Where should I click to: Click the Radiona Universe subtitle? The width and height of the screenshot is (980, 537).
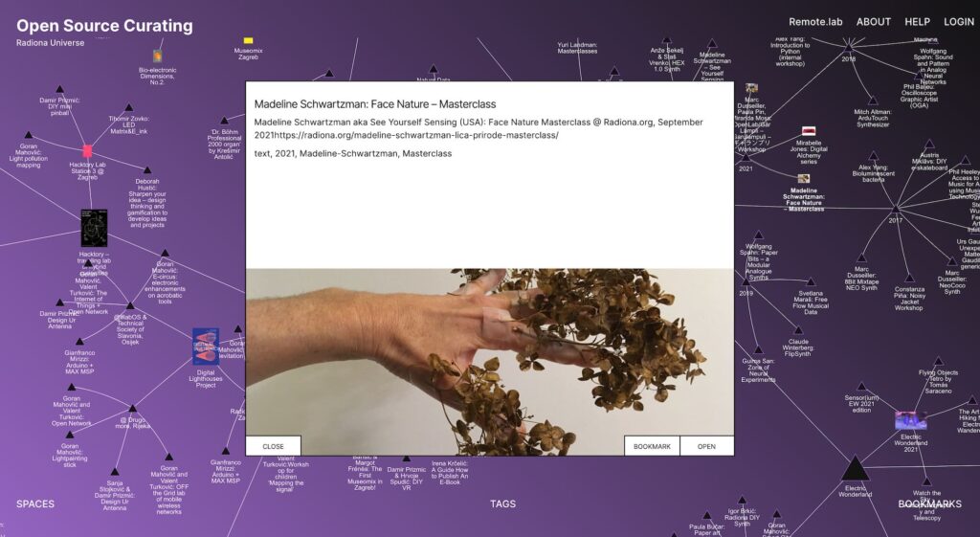[50, 43]
